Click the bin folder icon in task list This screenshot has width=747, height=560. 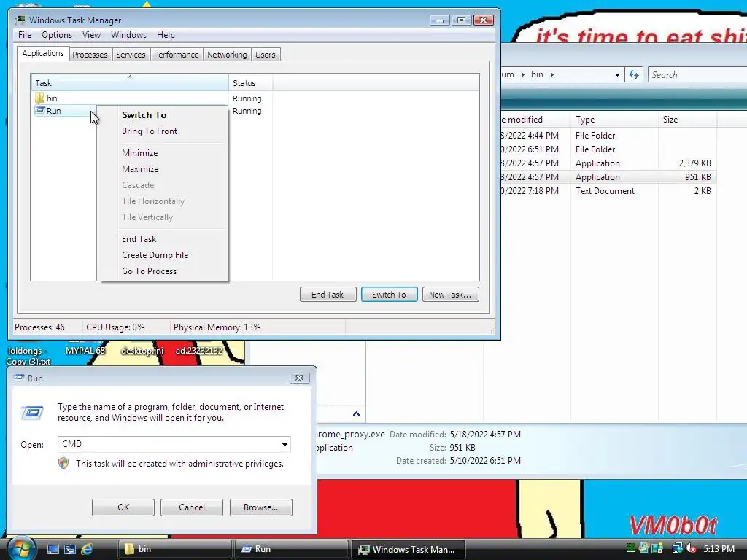[39, 98]
